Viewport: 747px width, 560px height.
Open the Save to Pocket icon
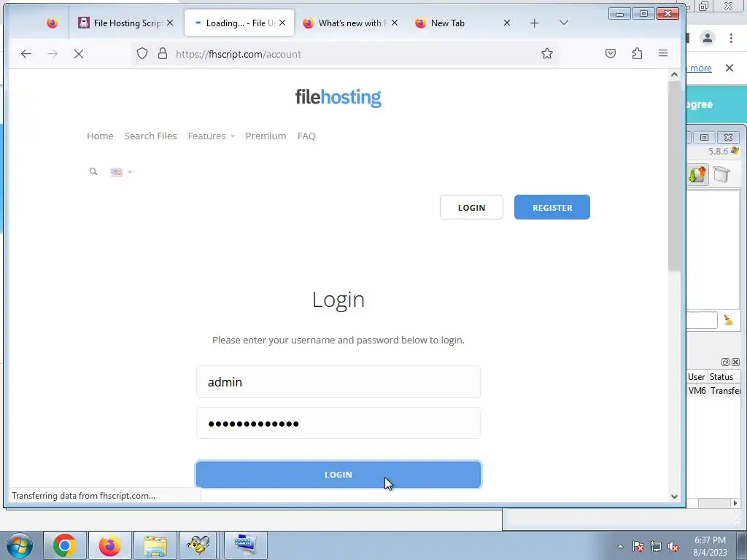click(x=611, y=53)
